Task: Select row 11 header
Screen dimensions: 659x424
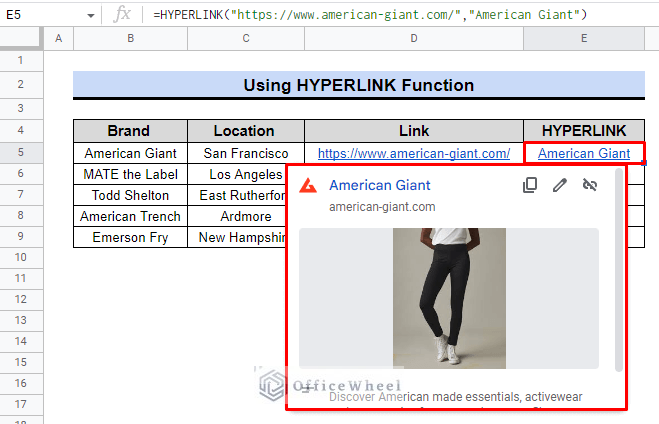Action: 21,279
